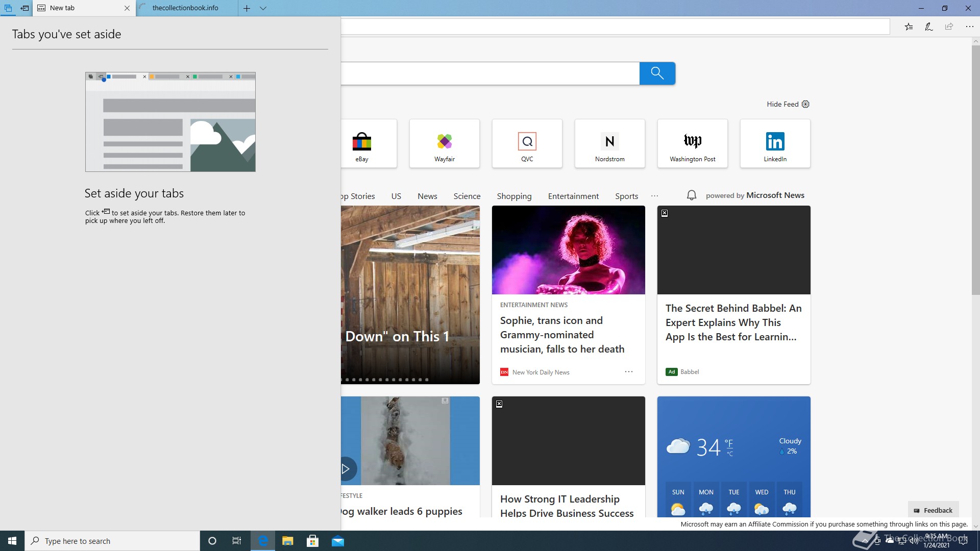Screen dimensions: 980x551
Task: Click the scrollbar down arrow
Action: coord(975,526)
